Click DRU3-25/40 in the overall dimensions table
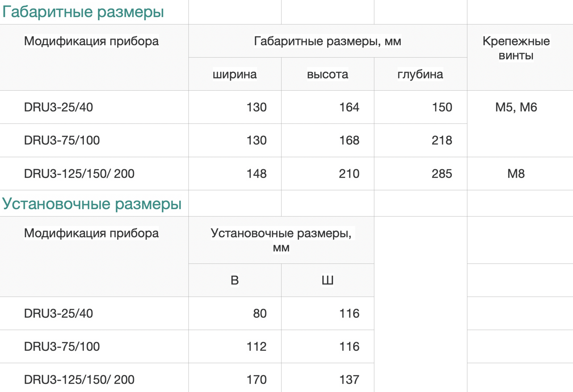The image size is (573, 392). (x=58, y=107)
